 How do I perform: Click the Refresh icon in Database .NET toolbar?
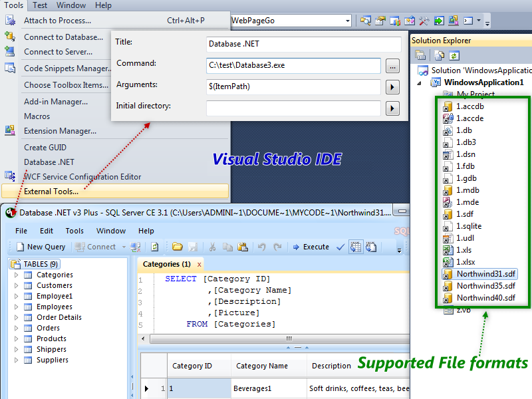tap(155, 247)
